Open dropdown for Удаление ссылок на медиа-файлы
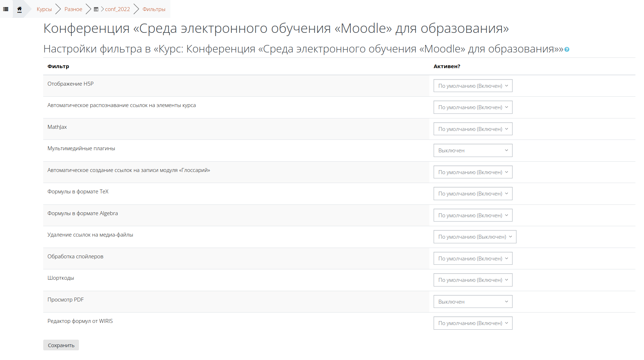Viewport: 644px width, 360px height. click(475, 237)
